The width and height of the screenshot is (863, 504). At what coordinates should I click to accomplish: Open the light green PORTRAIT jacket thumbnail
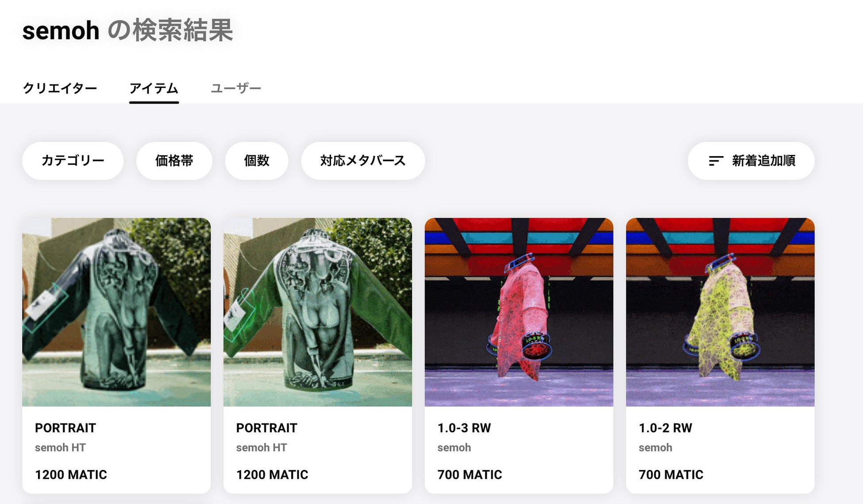point(318,312)
